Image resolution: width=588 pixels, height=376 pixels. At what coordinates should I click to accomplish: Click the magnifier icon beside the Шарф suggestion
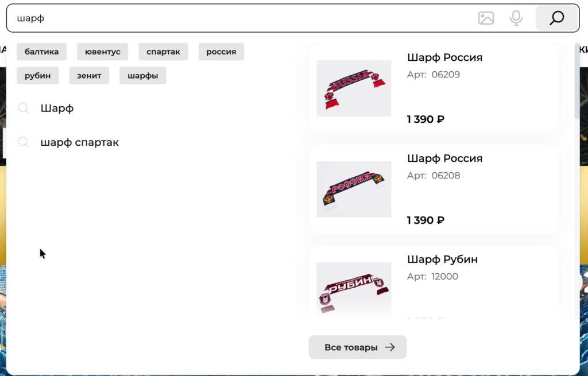click(x=23, y=108)
